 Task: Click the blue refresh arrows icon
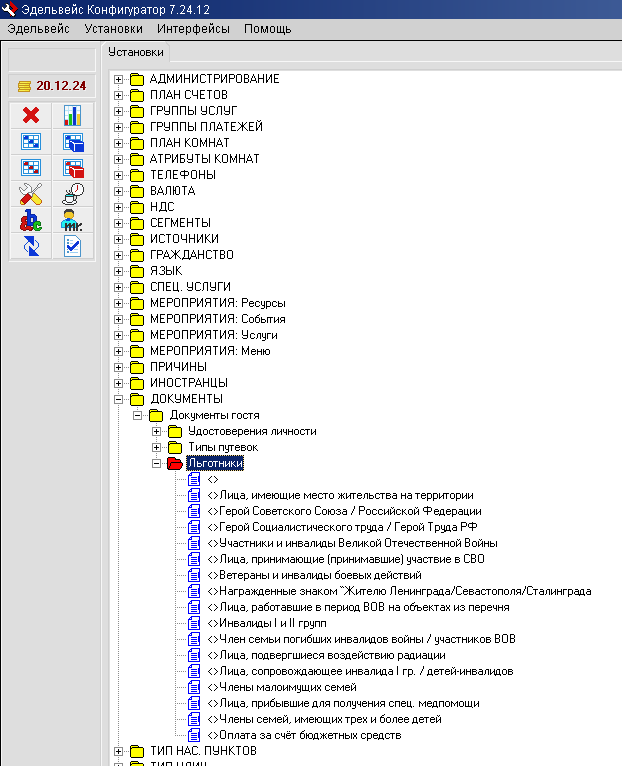click(x=30, y=245)
